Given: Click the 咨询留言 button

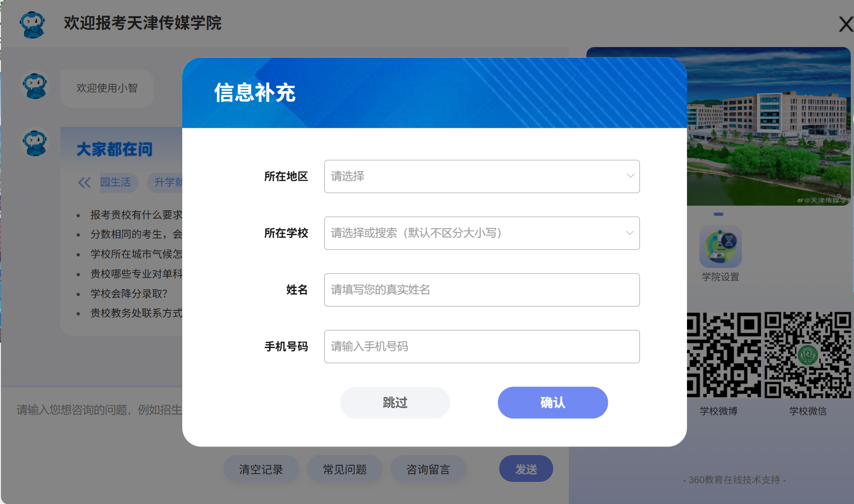Looking at the screenshot, I should (x=428, y=469).
